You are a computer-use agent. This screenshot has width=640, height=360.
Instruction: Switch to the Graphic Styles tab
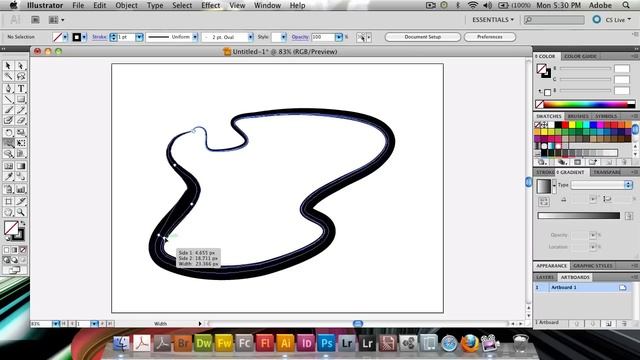tap(593, 266)
